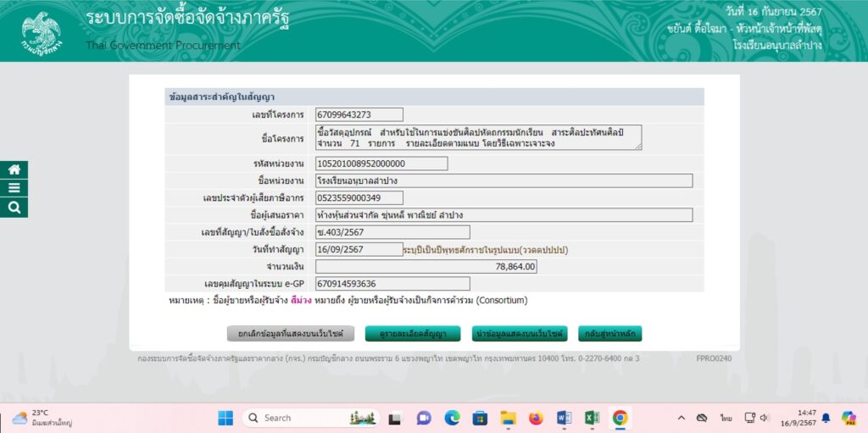Click the กลับสู่หน้าหลัก button
Viewport: 868px width, 433px height.
609,334
